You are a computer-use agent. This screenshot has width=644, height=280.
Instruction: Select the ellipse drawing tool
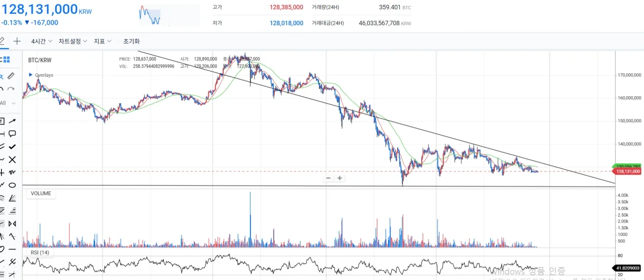point(12,185)
